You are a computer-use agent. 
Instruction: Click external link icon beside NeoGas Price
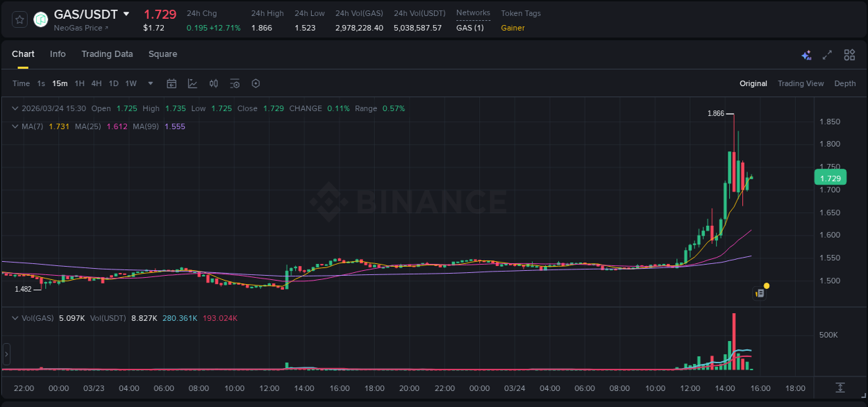tap(106, 28)
